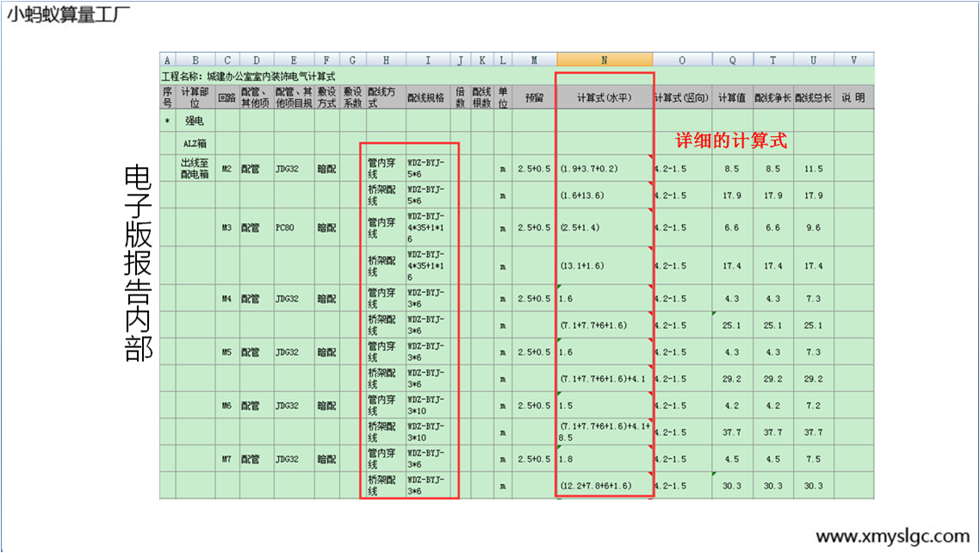Click the 计算式(水平) header cell

coord(604,97)
